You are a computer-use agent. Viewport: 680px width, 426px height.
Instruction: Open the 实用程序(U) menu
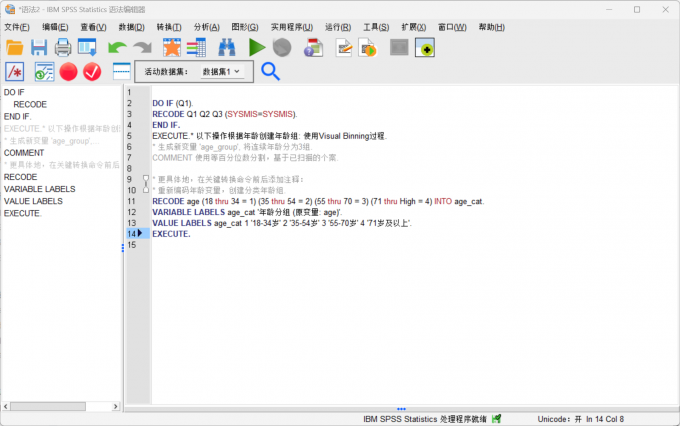coord(292,27)
